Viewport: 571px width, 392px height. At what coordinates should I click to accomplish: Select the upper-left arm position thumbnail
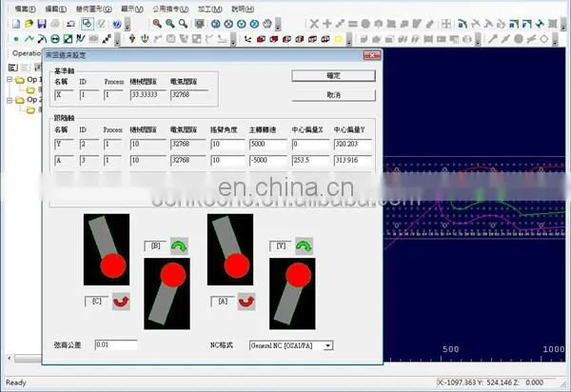tap(107, 249)
